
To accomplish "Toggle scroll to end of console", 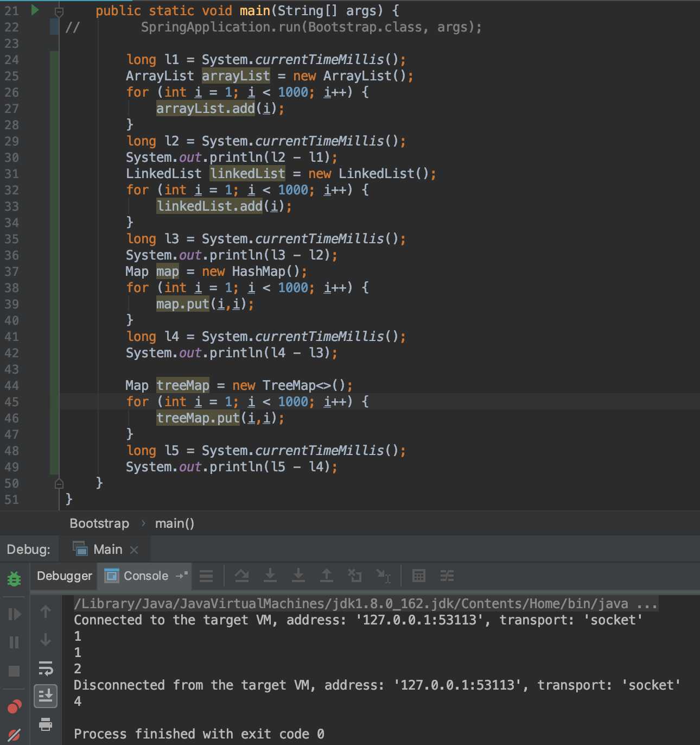I will click(46, 696).
